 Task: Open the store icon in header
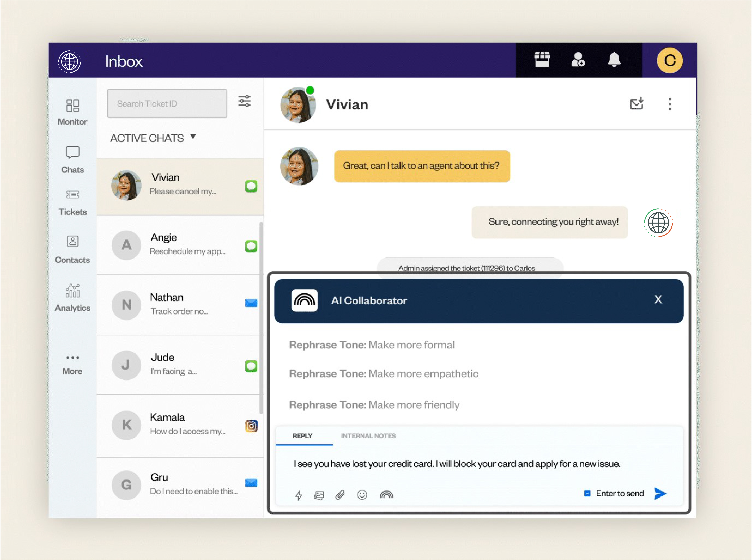[542, 60]
